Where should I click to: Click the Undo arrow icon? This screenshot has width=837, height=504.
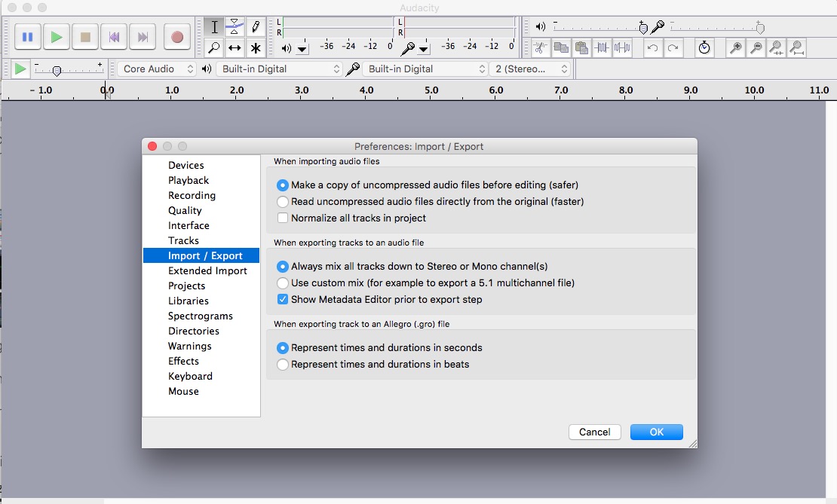point(652,48)
